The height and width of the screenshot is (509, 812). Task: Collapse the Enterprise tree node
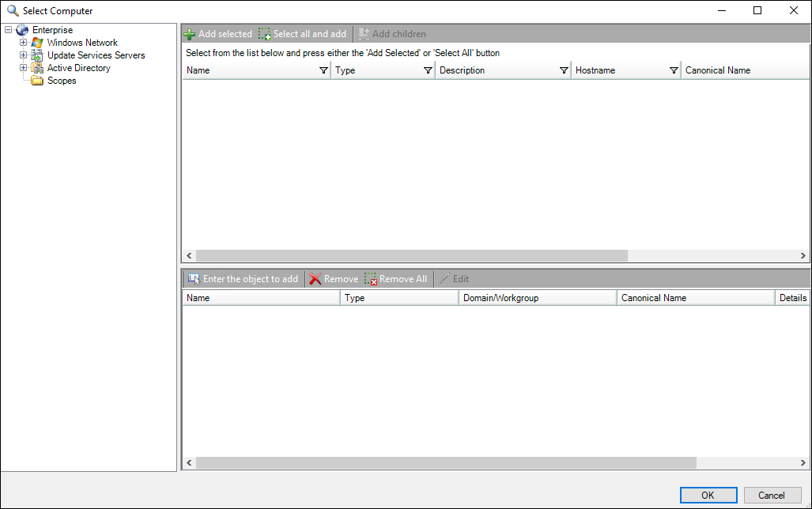(x=7, y=29)
